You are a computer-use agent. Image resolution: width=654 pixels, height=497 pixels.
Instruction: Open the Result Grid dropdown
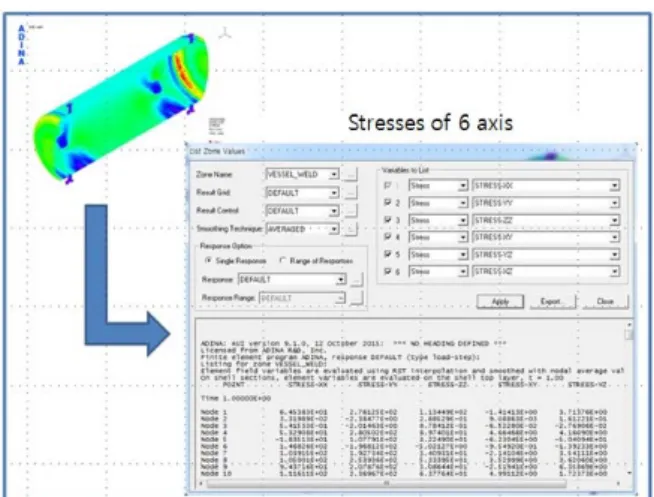[x=302, y=193]
